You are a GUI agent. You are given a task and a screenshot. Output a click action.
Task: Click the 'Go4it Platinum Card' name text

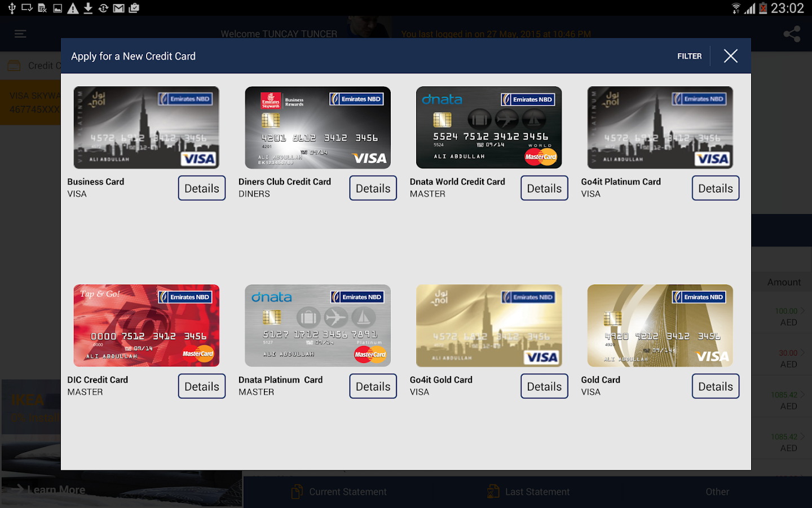point(621,182)
